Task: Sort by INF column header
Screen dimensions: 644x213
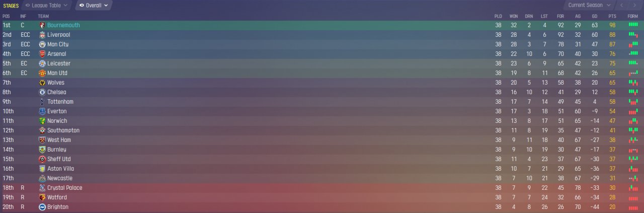Action: pos(23,16)
